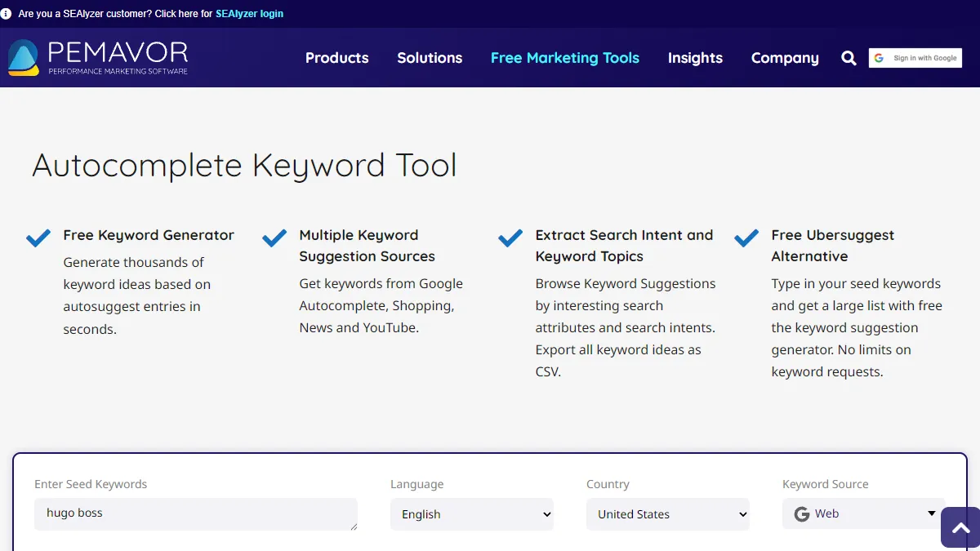Click Extract Search Intent and Keyword Topics heading
980x551 pixels.
coord(625,246)
